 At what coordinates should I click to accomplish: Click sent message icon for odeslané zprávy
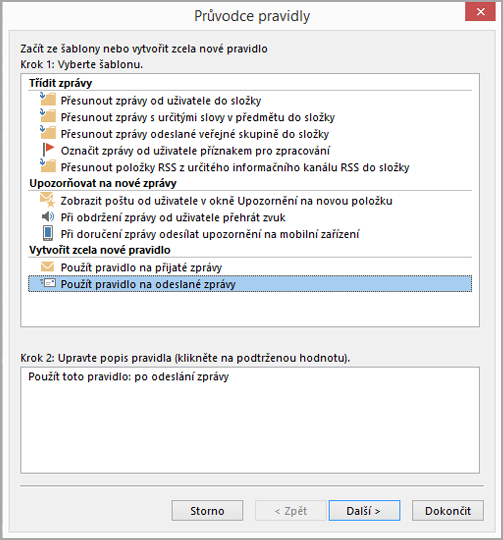[x=48, y=283]
